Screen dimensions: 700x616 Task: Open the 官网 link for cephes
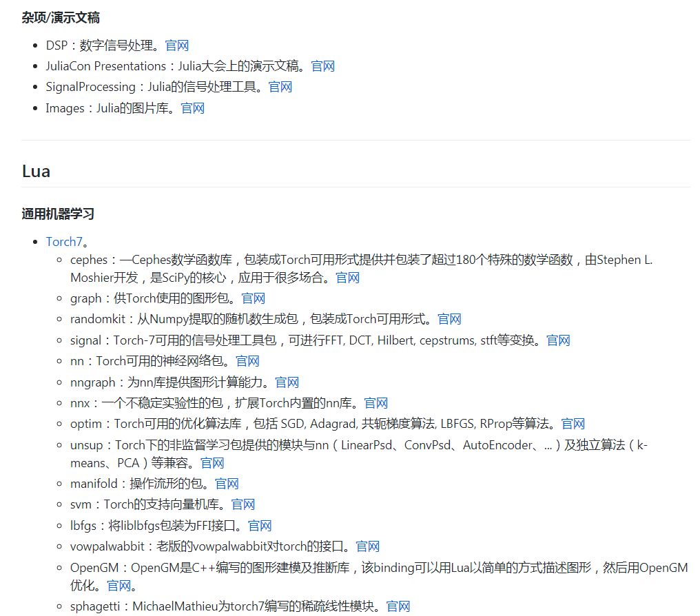pos(348,278)
